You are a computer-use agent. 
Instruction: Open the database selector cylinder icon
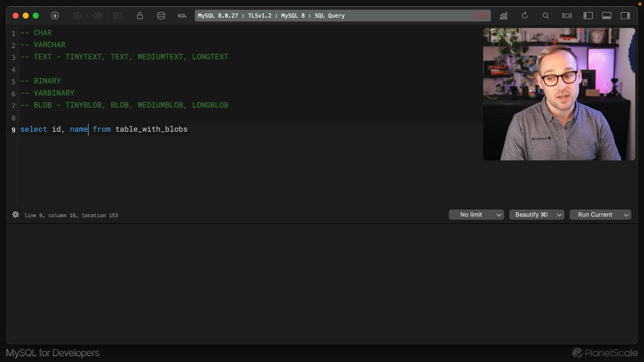[x=161, y=16]
